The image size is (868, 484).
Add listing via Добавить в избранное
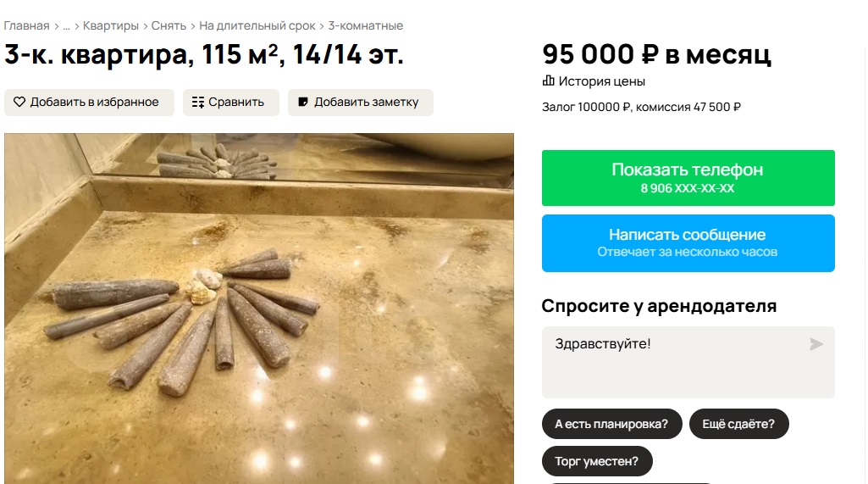pyautogui.click(x=89, y=103)
